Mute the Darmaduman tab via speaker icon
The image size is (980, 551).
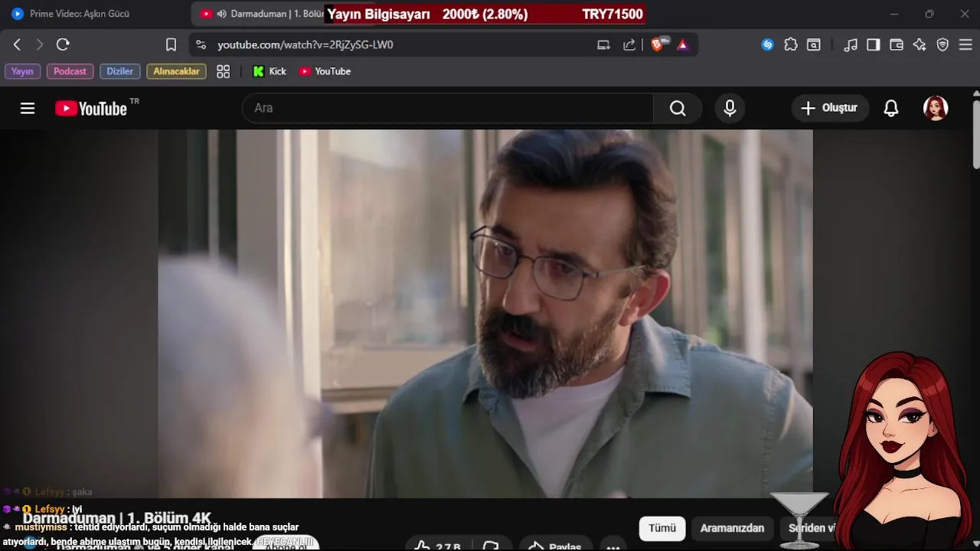coord(222,14)
